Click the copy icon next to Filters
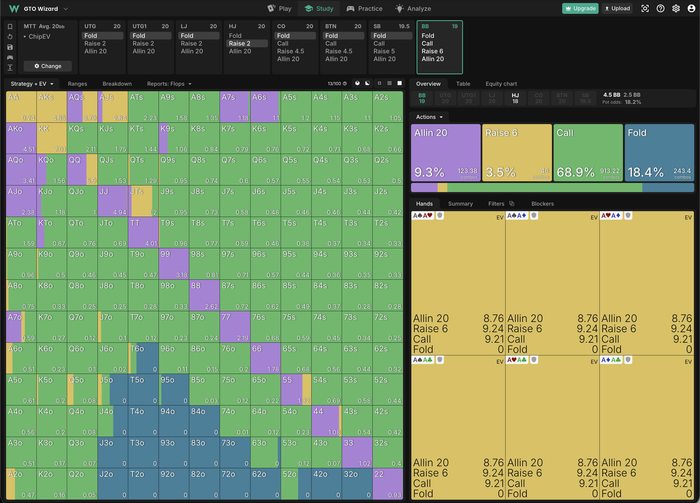Screen dimensions: 700x503 (512, 204)
